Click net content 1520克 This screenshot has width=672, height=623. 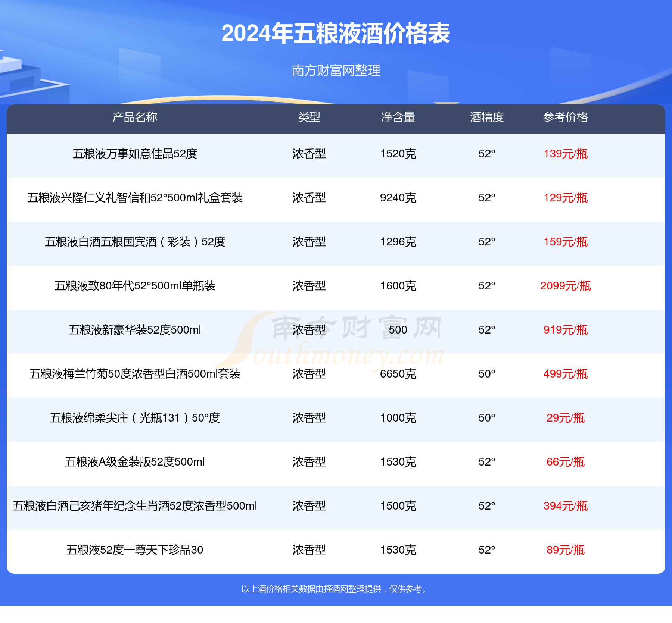tap(398, 154)
